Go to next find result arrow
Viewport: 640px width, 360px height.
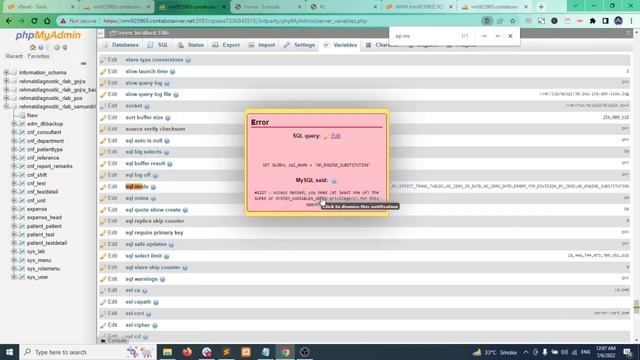tap(498, 36)
